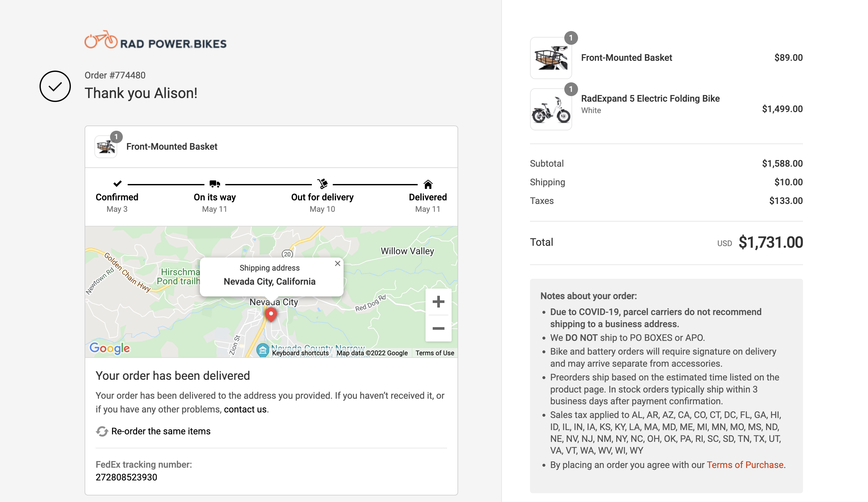Open the Terms of Purchase link

pos(745,465)
